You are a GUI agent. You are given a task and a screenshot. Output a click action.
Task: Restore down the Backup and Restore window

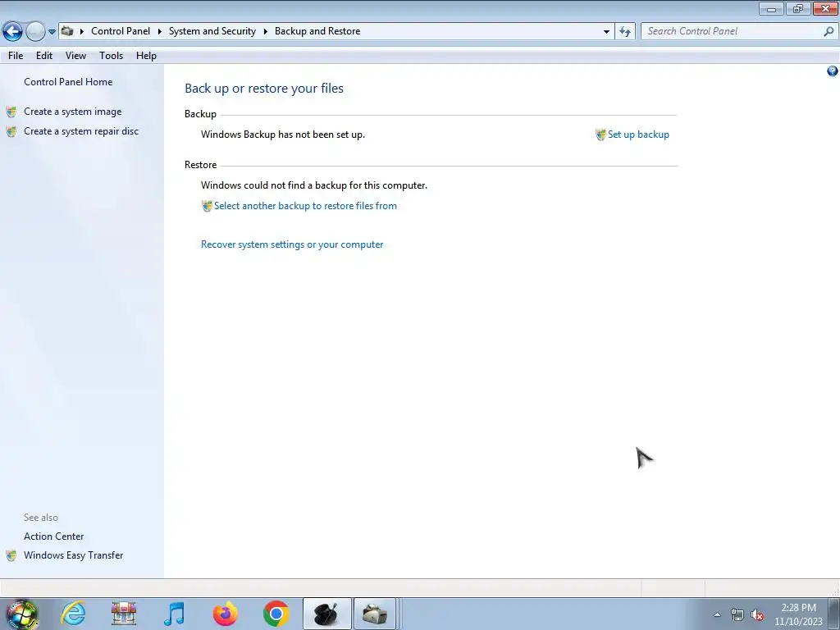(798, 8)
